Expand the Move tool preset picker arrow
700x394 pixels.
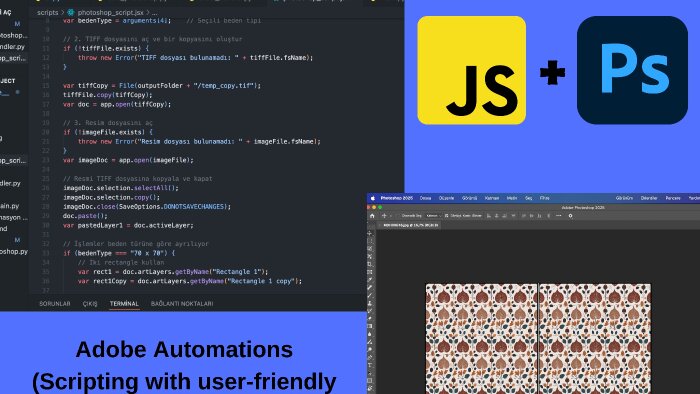tap(391, 216)
